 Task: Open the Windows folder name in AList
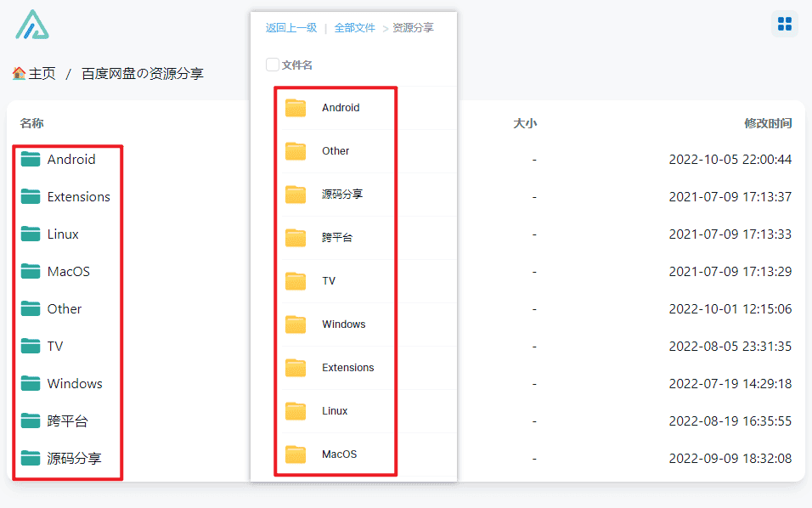click(x=75, y=383)
